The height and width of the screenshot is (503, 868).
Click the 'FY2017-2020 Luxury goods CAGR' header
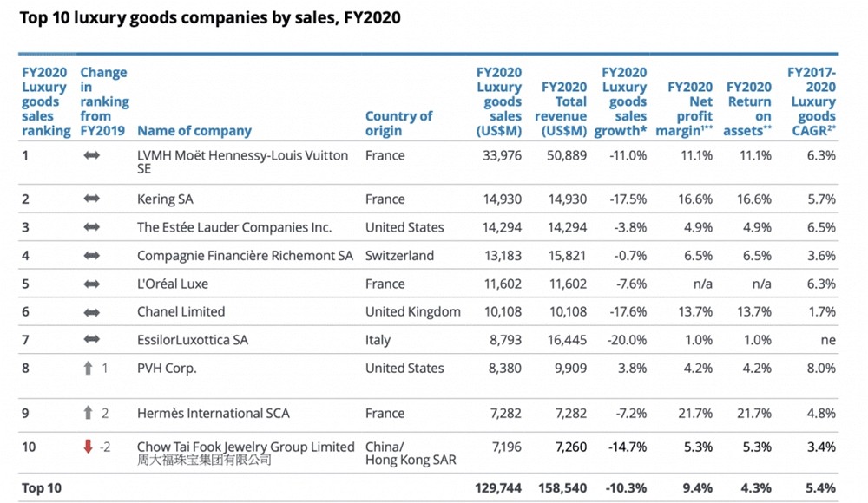click(812, 101)
